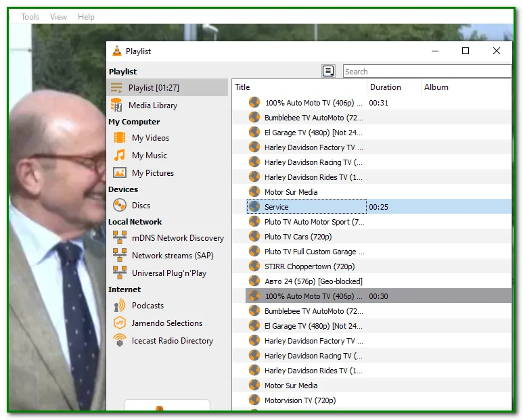
Task: Maximize the Playlist window
Action: 465,51
